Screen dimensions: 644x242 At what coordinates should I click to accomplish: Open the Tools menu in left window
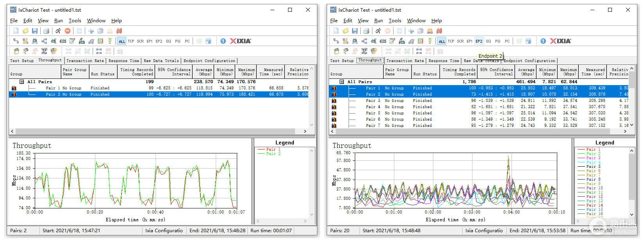(75, 21)
